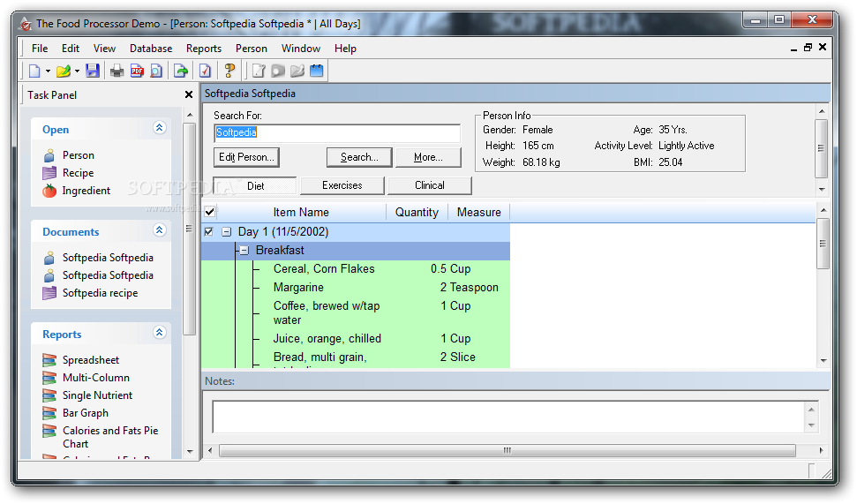
Task: Collapse the Day 1 tree node
Action: pos(226,232)
